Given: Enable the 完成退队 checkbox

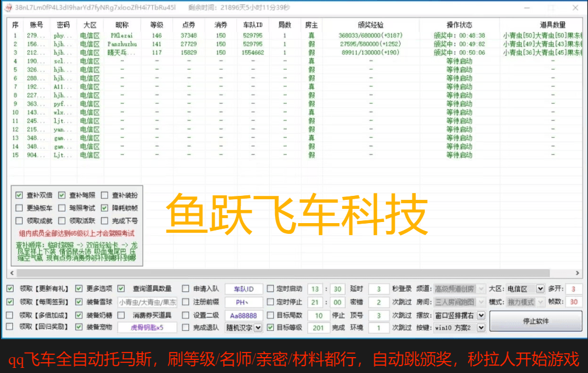Looking at the screenshot, I should (x=186, y=327).
